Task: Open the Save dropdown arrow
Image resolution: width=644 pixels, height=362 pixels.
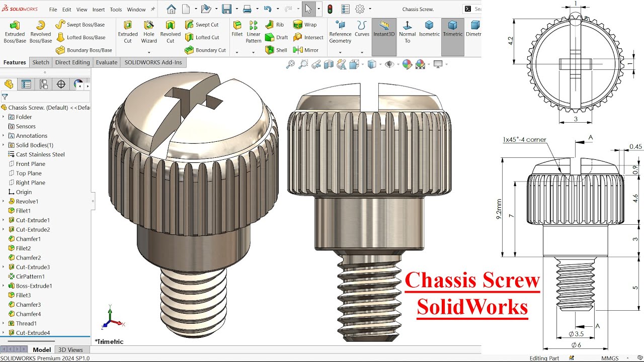Action: click(x=236, y=9)
